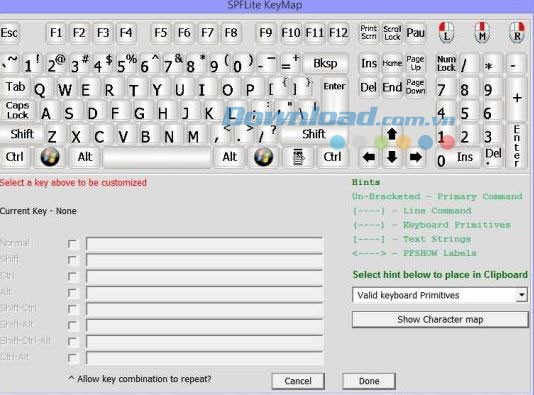534x395 pixels.
Task: Select the left mouse button icon
Action: 446,33
